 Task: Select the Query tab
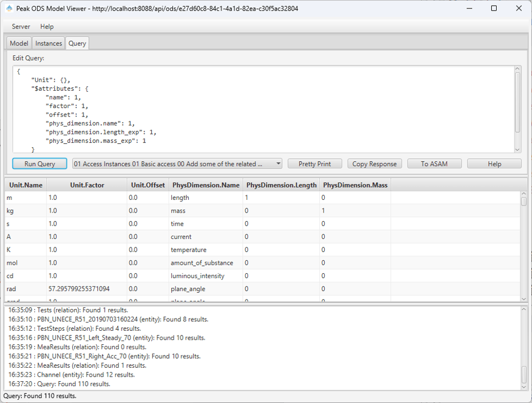point(77,43)
